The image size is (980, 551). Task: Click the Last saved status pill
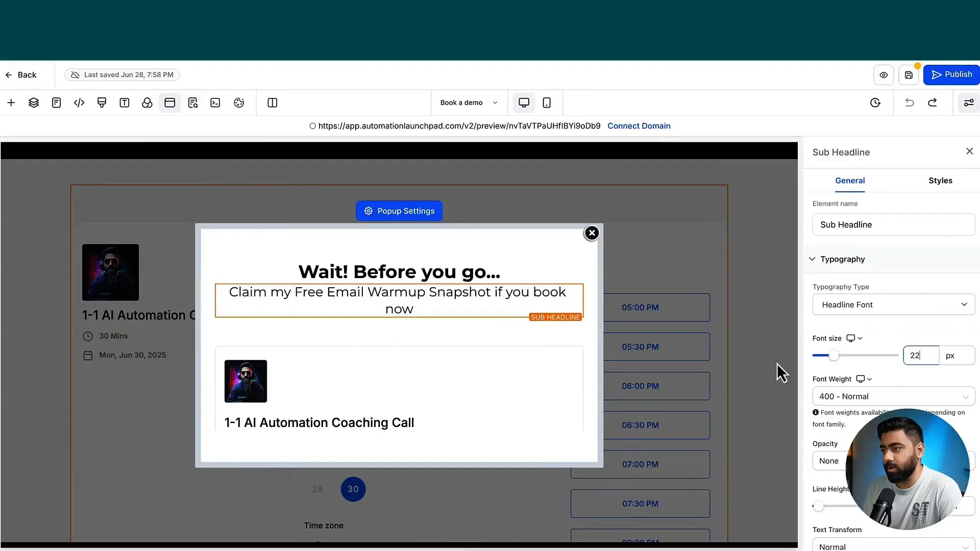pyautogui.click(x=122, y=75)
